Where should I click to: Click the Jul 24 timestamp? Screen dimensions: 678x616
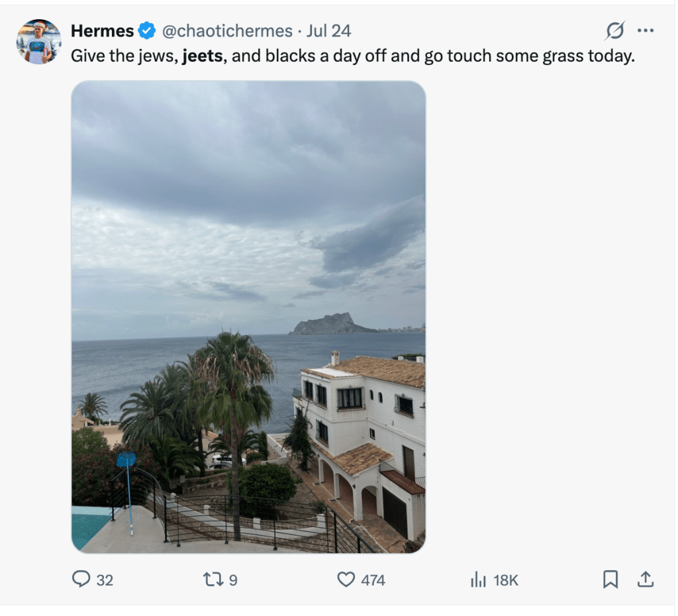328,30
